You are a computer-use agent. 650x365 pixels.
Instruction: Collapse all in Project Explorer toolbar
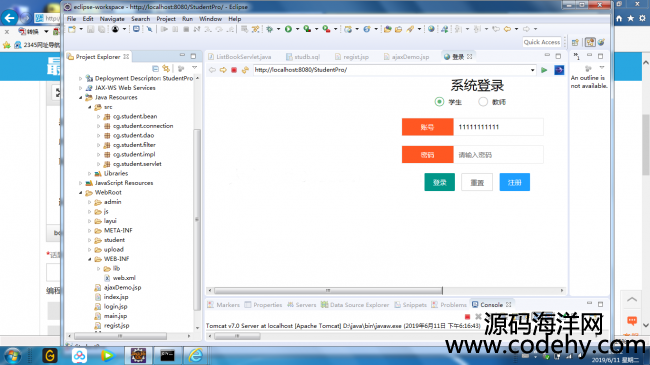tap(155, 68)
